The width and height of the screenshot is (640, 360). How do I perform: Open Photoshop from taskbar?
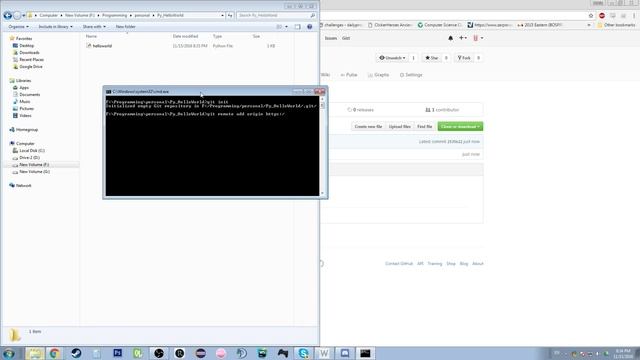point(118,353)
